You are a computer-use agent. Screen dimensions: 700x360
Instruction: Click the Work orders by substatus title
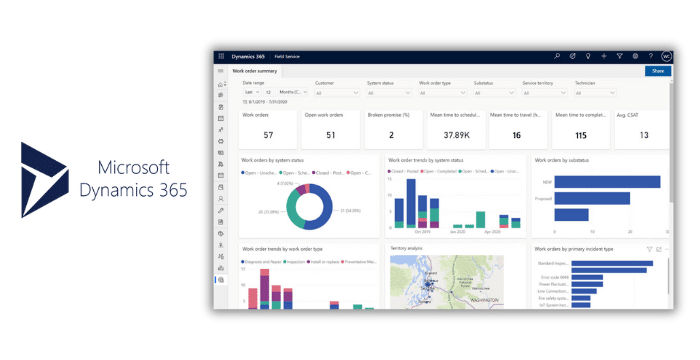(x=562, y=160)
